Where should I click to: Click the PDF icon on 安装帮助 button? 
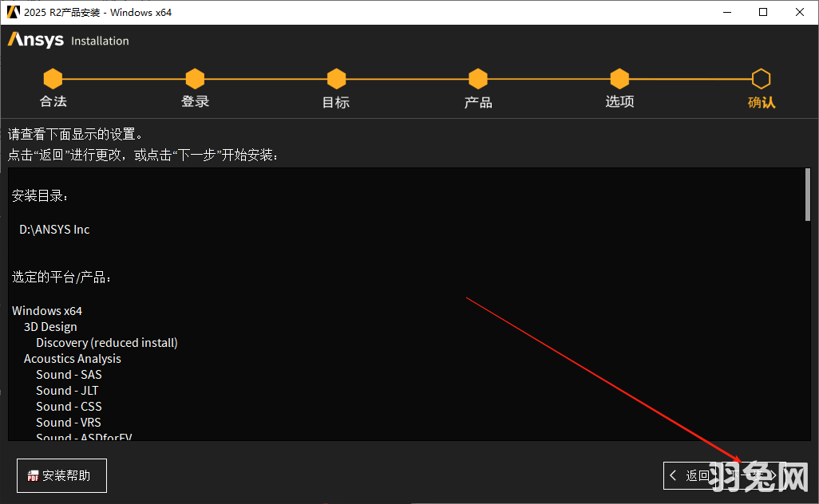pyautogui.click(x=32, y=475)
